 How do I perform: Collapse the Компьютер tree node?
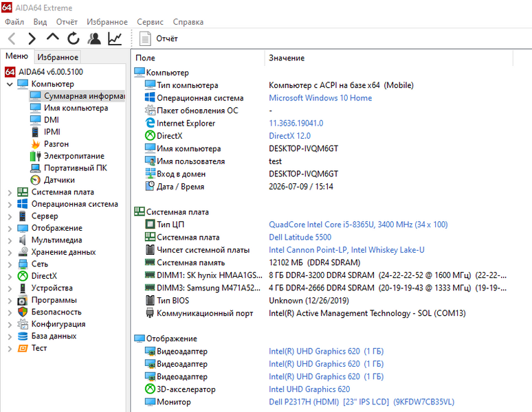coord(10,84)
